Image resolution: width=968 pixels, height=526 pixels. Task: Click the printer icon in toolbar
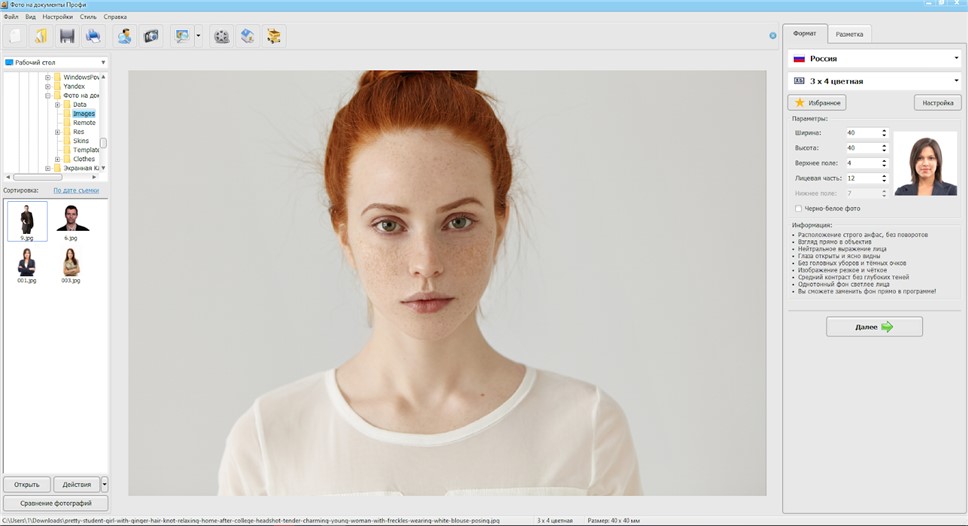tap(93, 36)
